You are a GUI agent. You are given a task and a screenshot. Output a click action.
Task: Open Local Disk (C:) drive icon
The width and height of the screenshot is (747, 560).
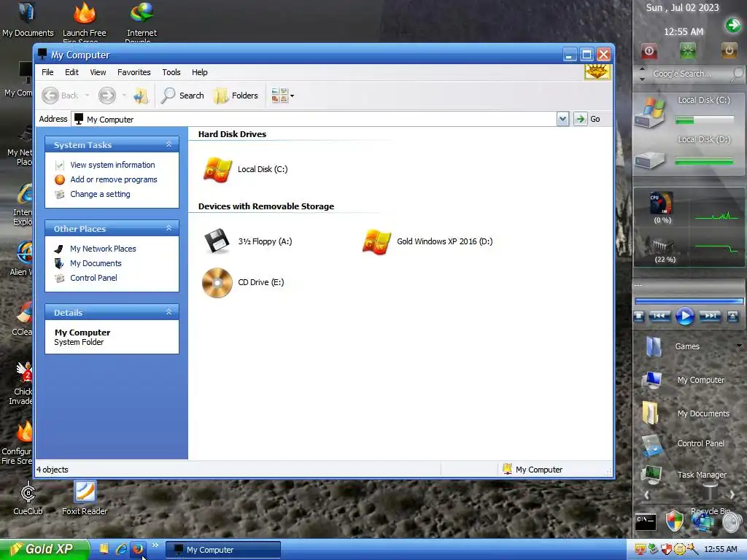coord(217,169)
